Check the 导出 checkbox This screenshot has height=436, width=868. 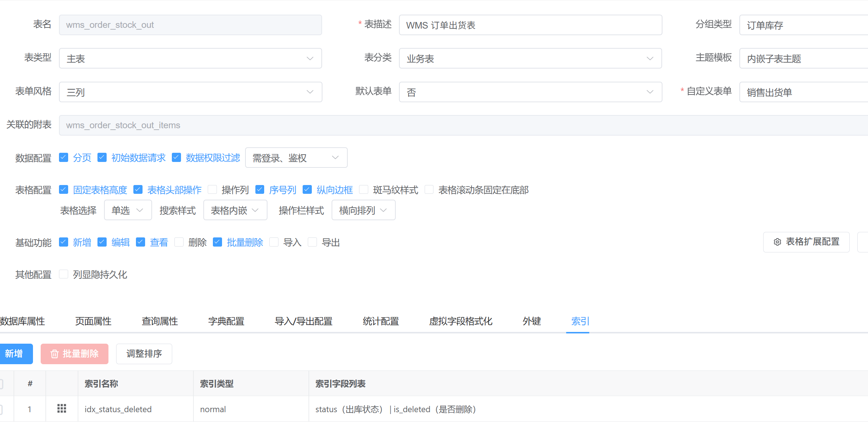312,242
